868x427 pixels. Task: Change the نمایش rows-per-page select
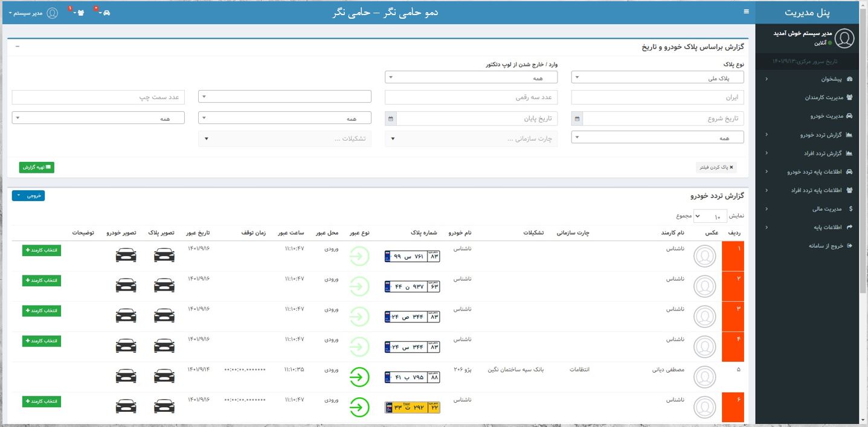tap(710, 216)
